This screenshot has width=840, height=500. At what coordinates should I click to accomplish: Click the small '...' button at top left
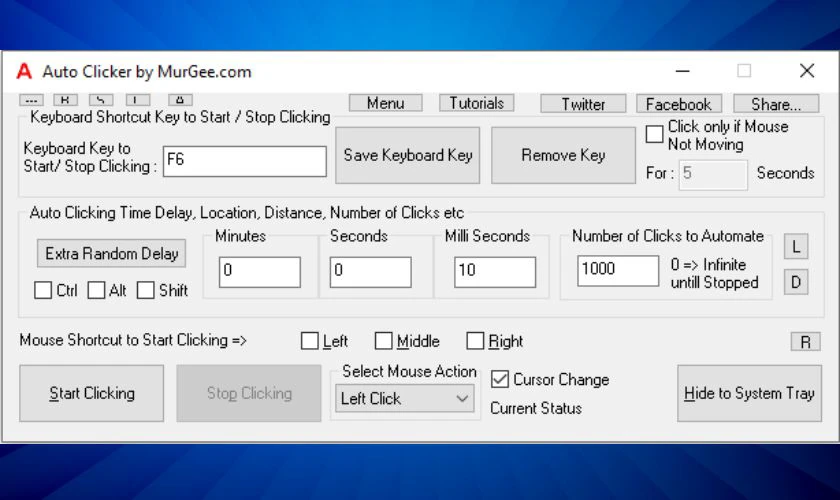31,100
